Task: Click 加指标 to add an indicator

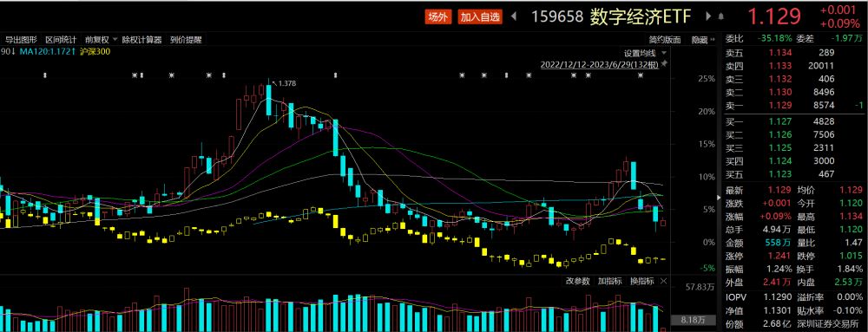Action: pos(610,281)
